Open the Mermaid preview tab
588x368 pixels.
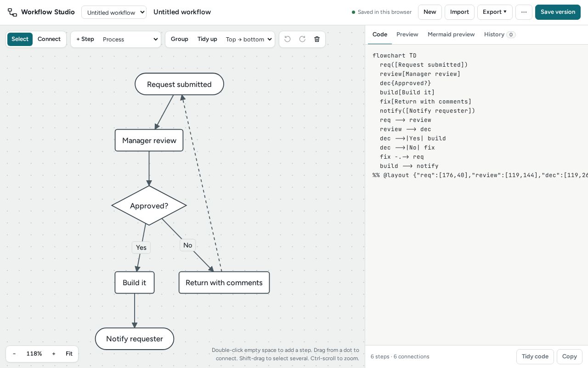(451, 34)
